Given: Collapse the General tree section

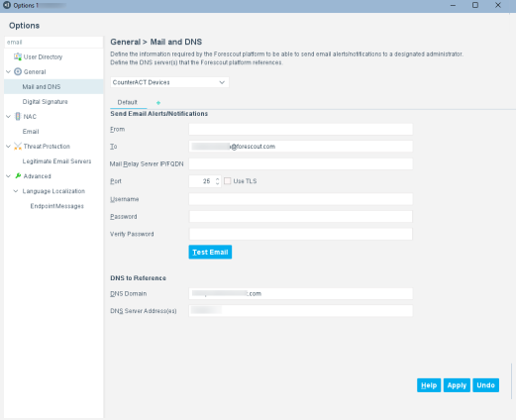Looking at the screenshot, I should tap(9, 71).
